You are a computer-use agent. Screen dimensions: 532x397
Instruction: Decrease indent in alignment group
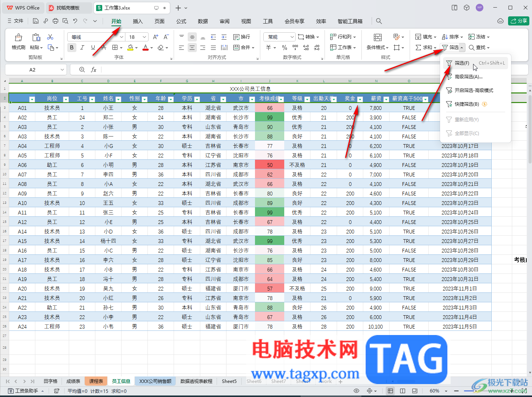[x=214, y=37]
